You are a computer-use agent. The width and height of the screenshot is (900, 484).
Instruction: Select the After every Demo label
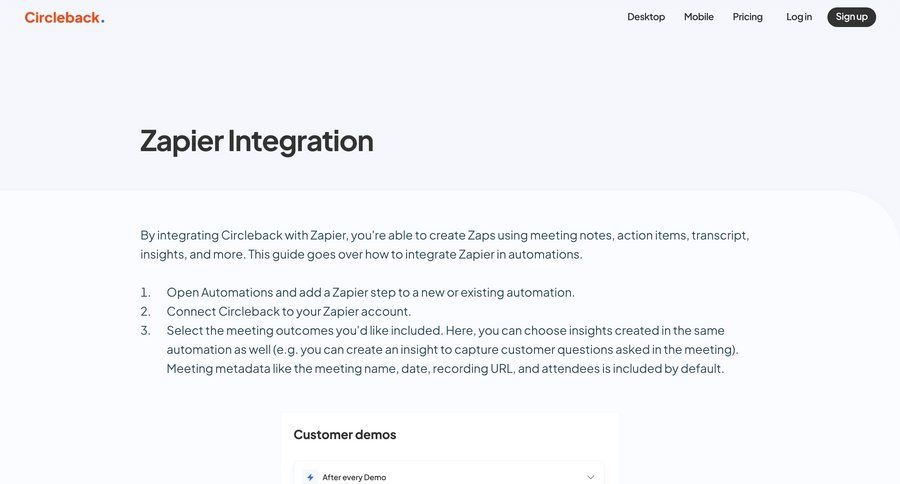pos(354,477)
